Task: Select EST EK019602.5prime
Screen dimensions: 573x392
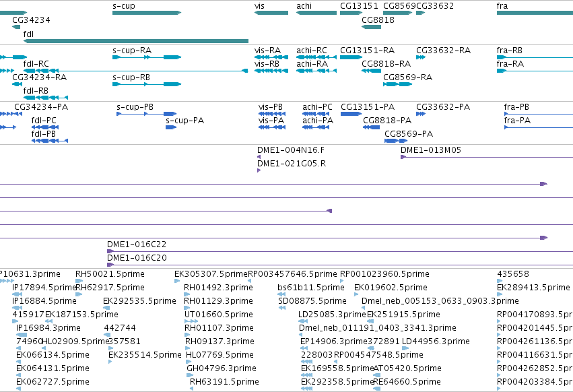Action: [x=356, y=294]
